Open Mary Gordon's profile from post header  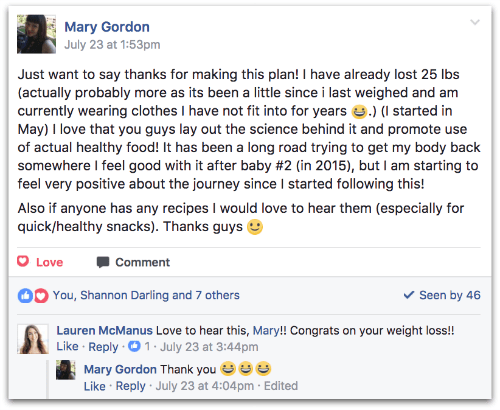pos(107,27)
